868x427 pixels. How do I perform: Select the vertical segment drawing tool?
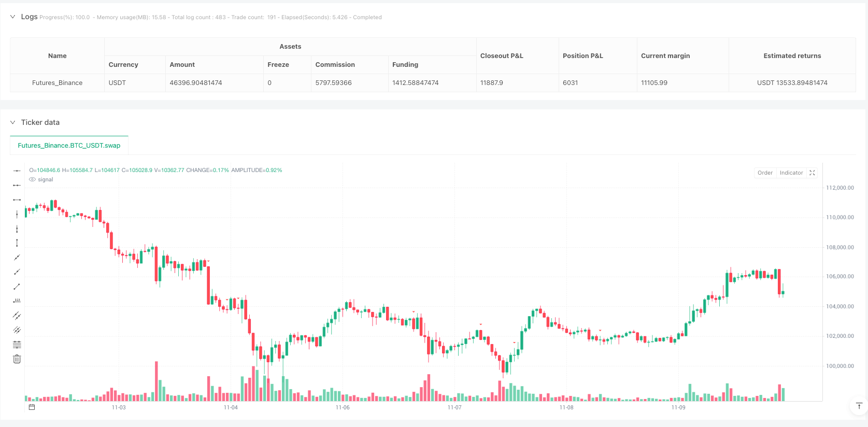pos(17,243)
